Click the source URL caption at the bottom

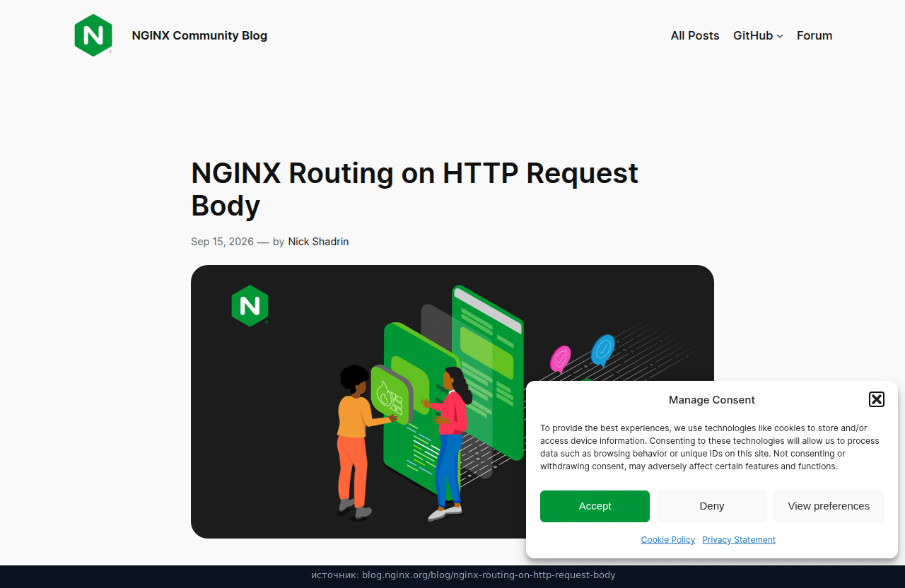463,575
